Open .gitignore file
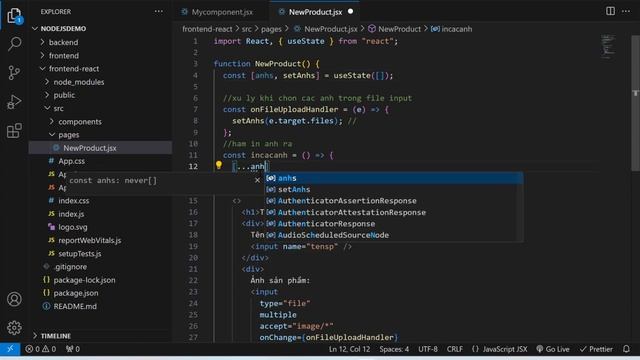Screen dimensions: 640x360 click(x=100, y=267)
